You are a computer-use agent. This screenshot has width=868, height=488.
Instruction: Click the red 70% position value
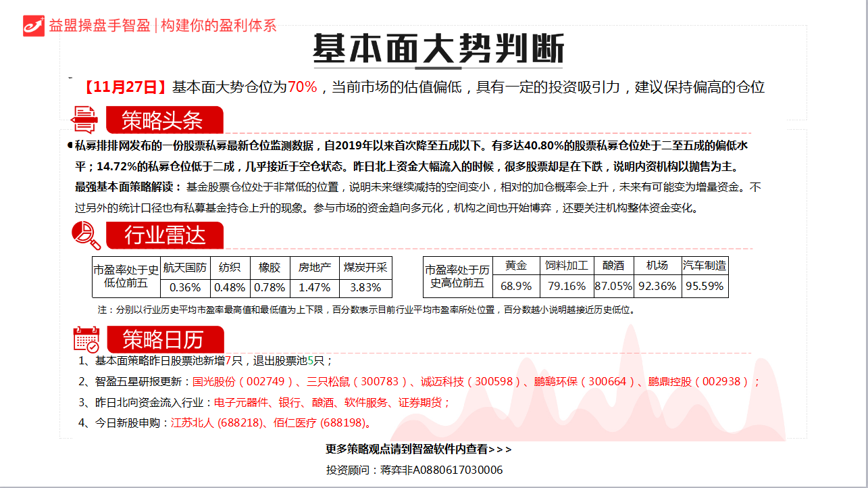[x=302, y=87]
